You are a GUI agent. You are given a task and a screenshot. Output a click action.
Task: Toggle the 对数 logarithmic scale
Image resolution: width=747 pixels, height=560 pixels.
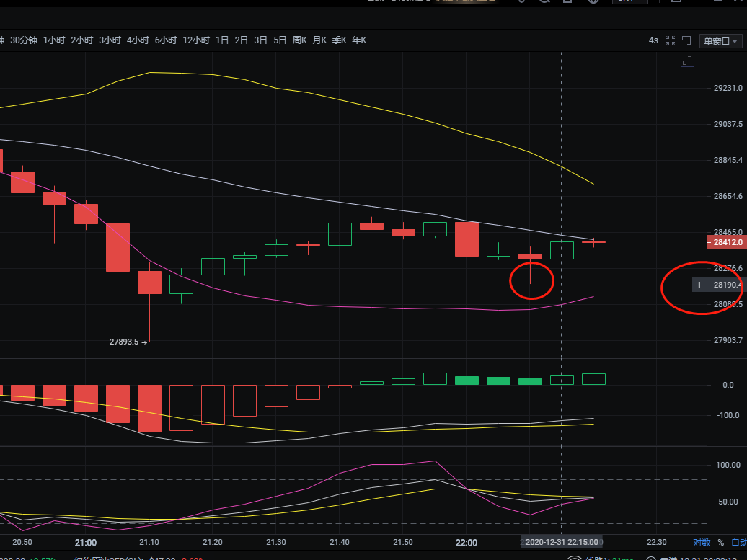point(702,543)
